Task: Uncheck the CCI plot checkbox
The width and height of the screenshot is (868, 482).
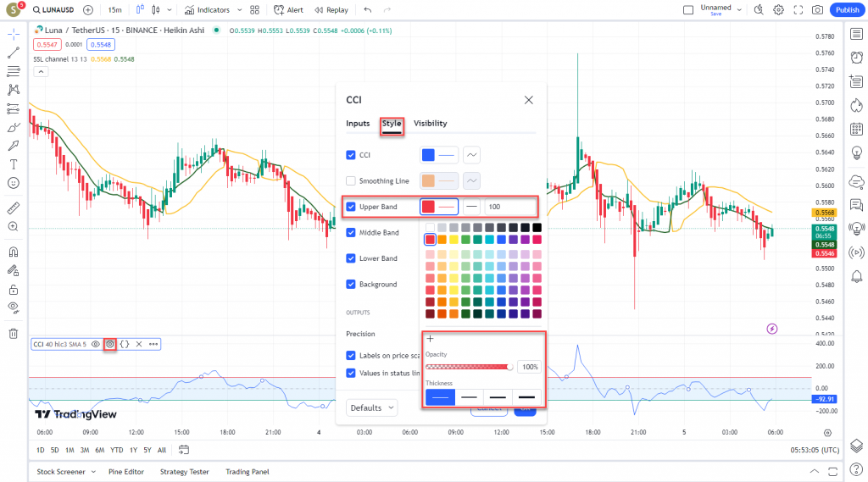Action: pyautogui.click(x=350, y=155)
